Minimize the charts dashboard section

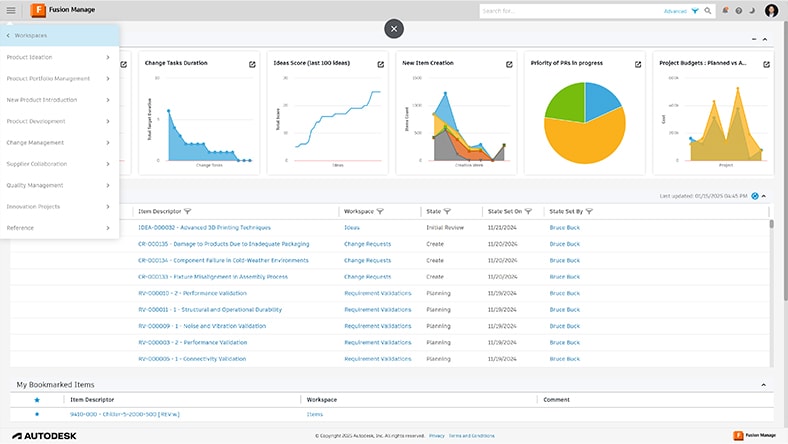click(754, 39)
